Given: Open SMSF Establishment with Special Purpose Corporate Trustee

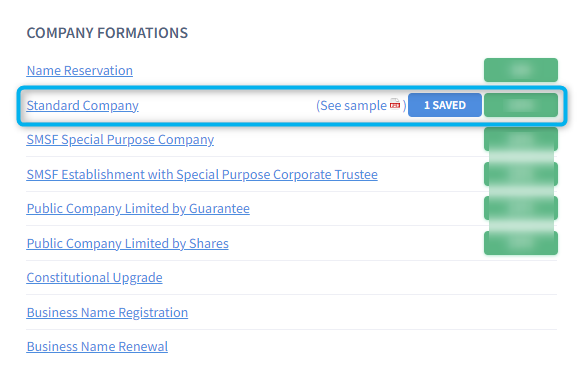Looking at the screenshot, I should click(202, 174).
